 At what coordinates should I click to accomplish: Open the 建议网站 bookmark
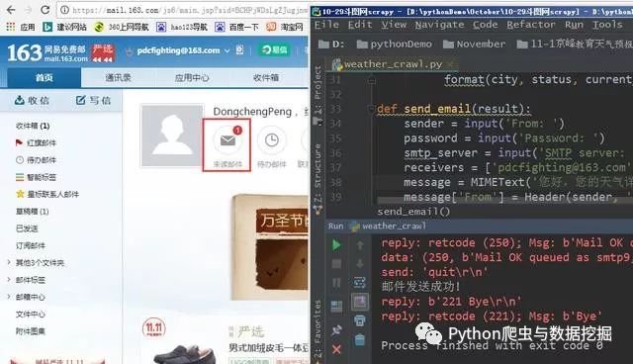64,27
